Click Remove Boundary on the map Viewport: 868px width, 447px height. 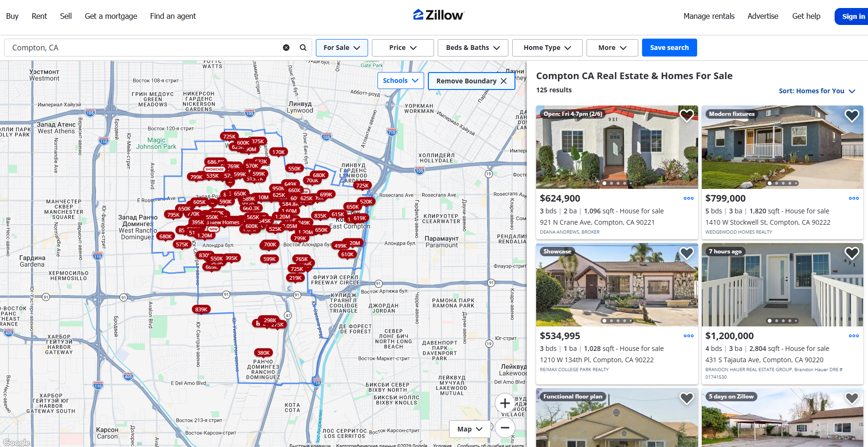471,81
